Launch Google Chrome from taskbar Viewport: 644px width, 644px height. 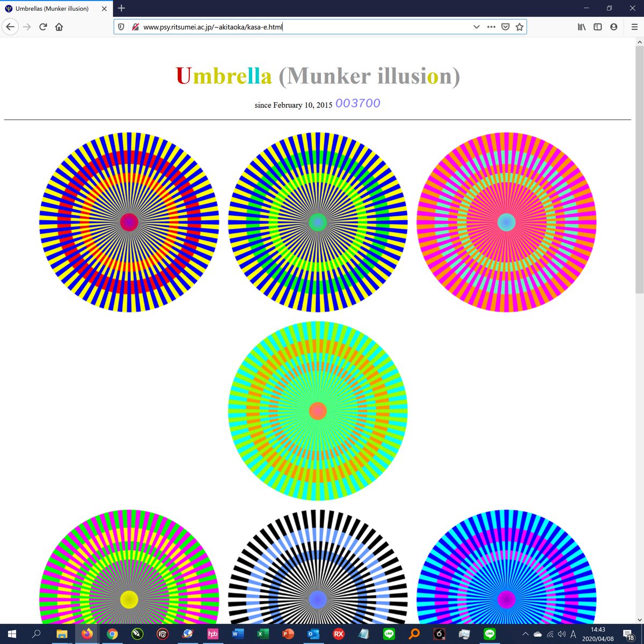pyautogui.click(x=112, y=634)
